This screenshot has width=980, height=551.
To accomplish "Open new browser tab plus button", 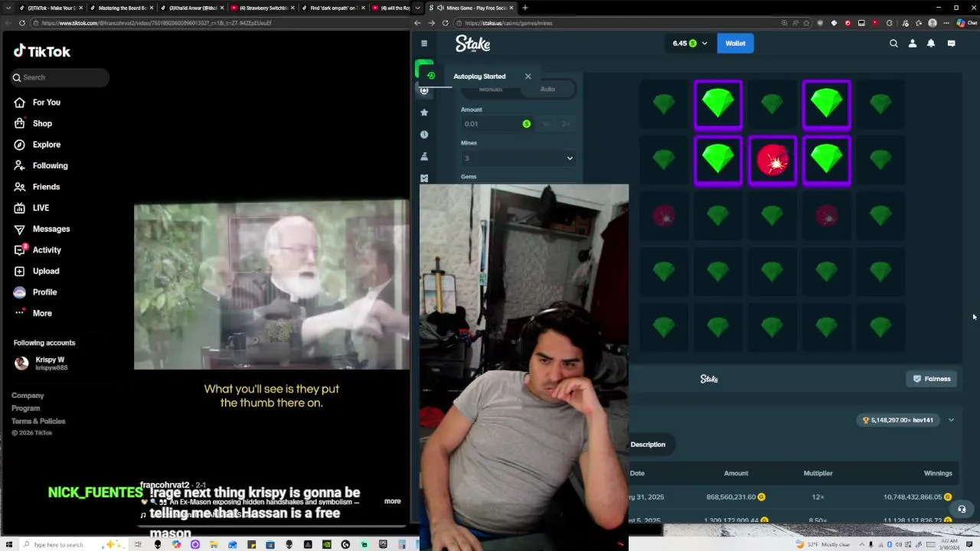I will click(x=524, y=8).
